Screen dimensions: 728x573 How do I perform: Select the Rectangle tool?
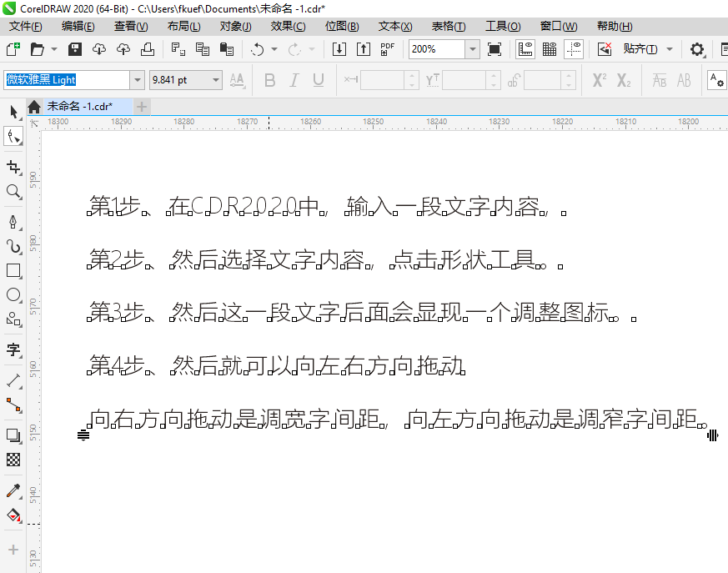click(13, 271)
